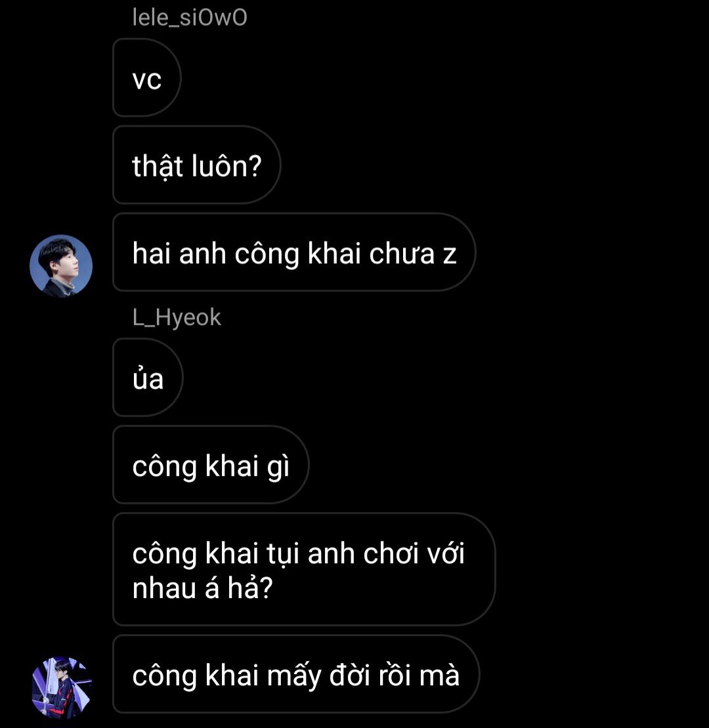This screenshot has width=709, height=728.
Task: Tap the L_Hyeok username label
Action: tap(177, 318)
